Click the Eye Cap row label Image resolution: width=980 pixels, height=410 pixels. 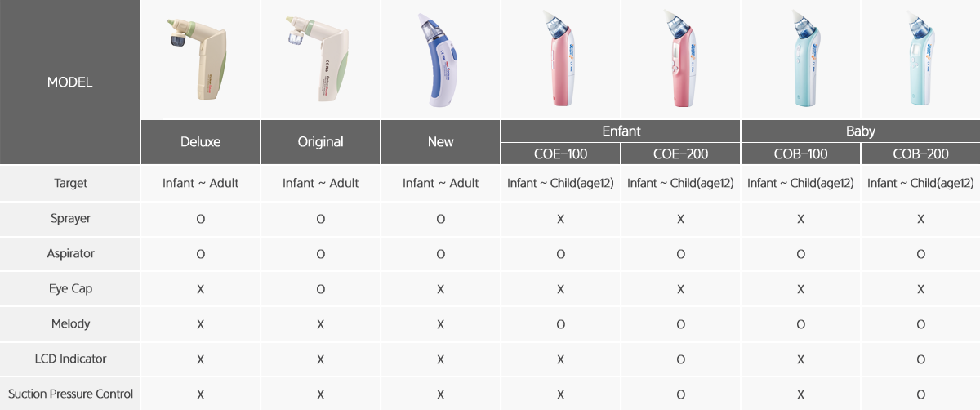point(70,289)
